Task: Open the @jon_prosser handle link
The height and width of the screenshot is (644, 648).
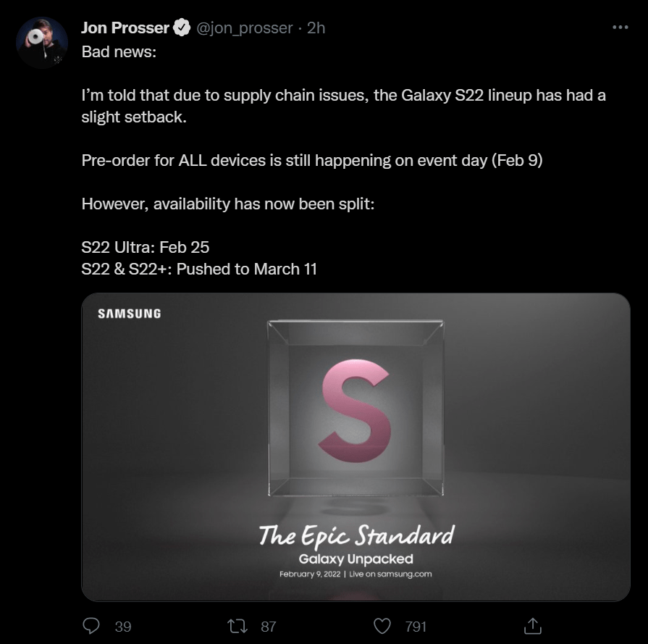Action: tap(244, 28)
